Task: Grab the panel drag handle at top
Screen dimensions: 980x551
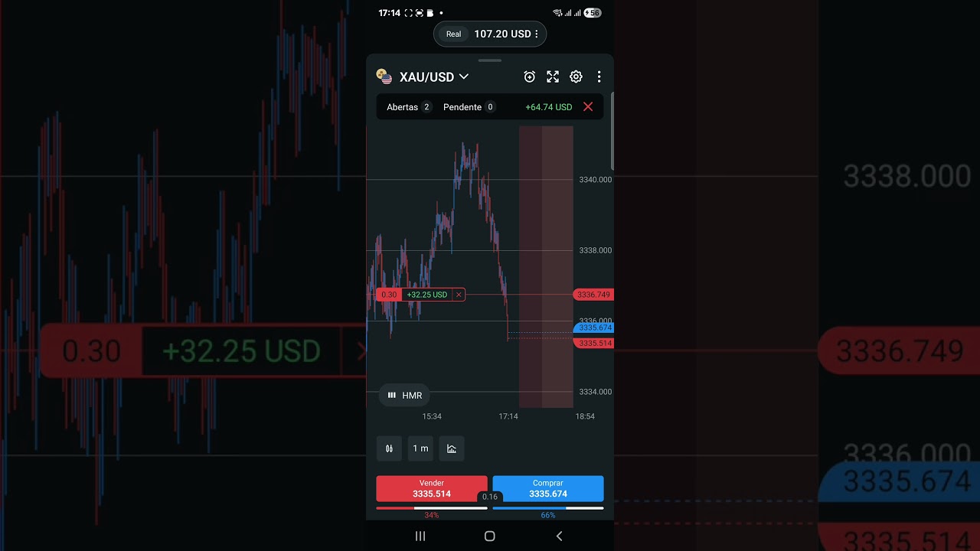Action: point(490,60)
